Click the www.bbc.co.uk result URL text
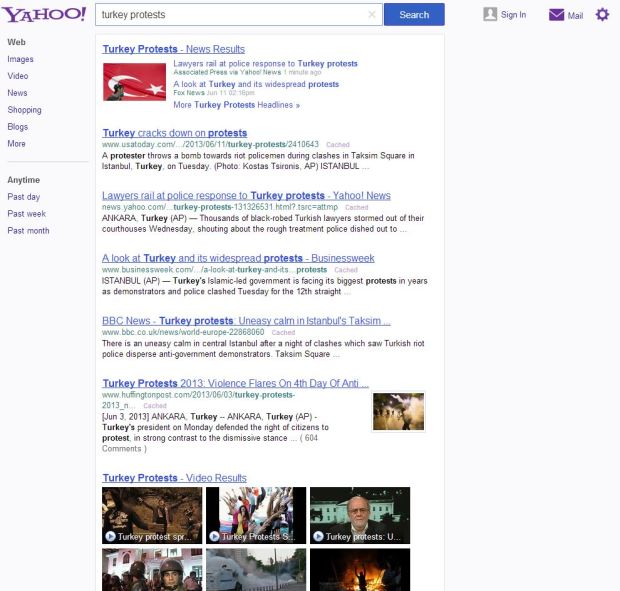This screenshot has height=591, width=620. tap(183, 332)
